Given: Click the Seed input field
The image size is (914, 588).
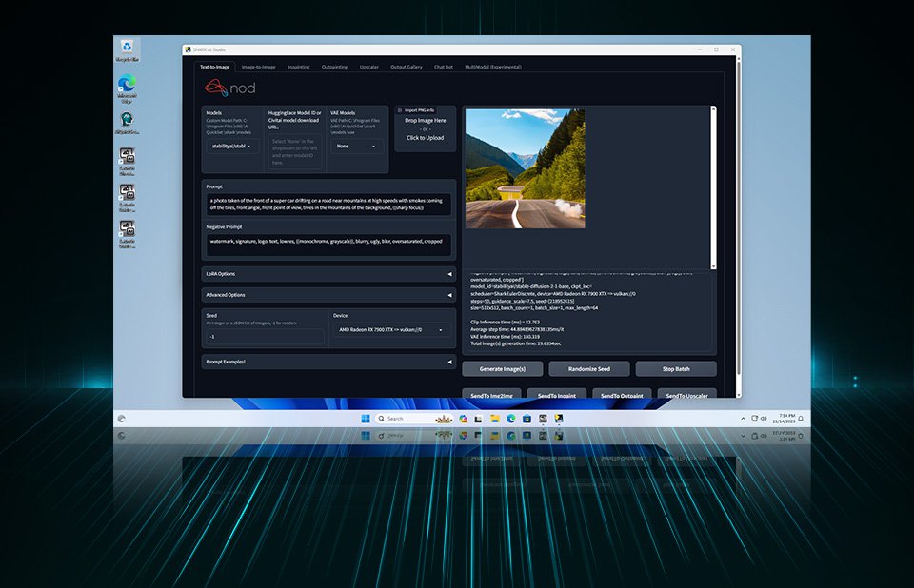Looking at the screenshot, I should (266, 337).
